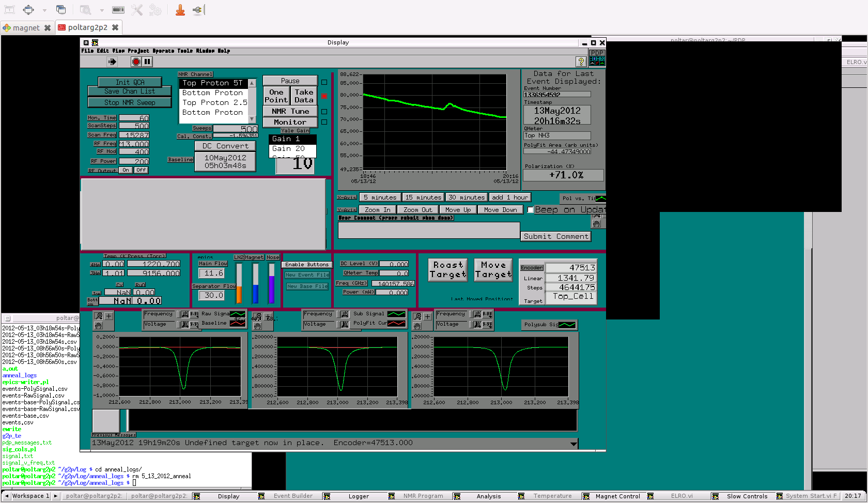Click the Zoom In Y-axis button

coord(377,209)
